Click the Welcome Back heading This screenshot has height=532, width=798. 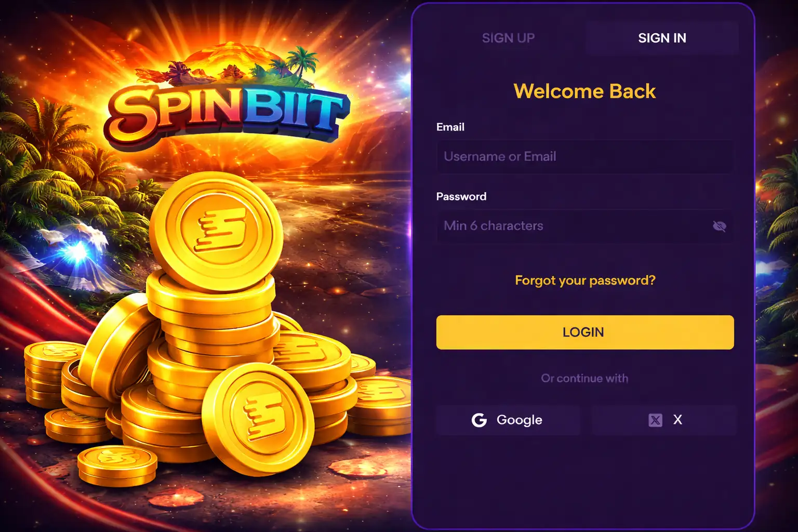point(584,91)
